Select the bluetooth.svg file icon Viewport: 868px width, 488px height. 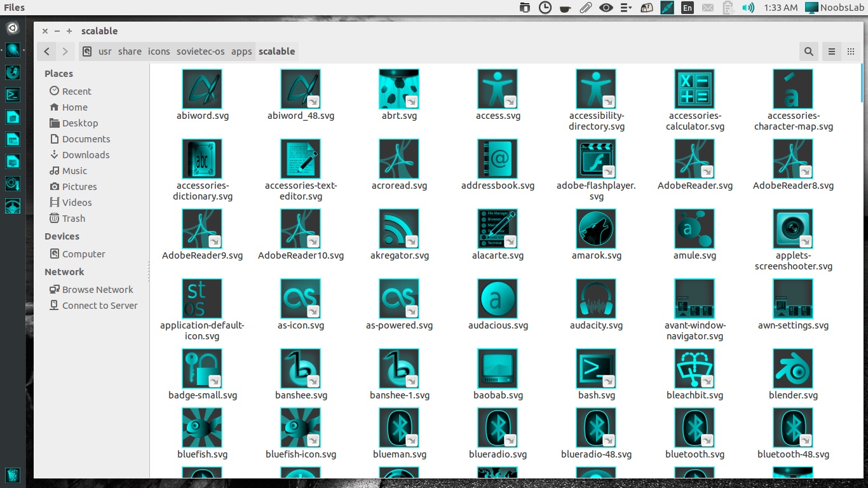[695, 428]
